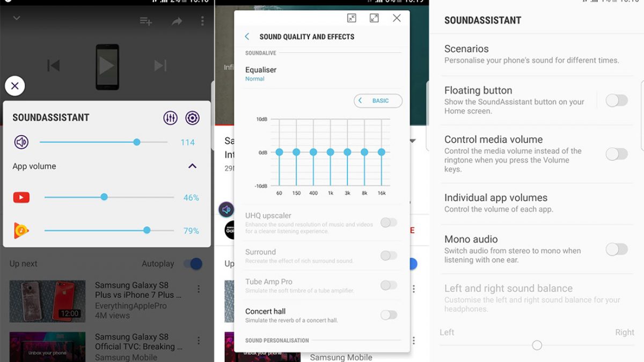Add video to playlist icon
Screen dimensions: 644x362
pos(146,21)
